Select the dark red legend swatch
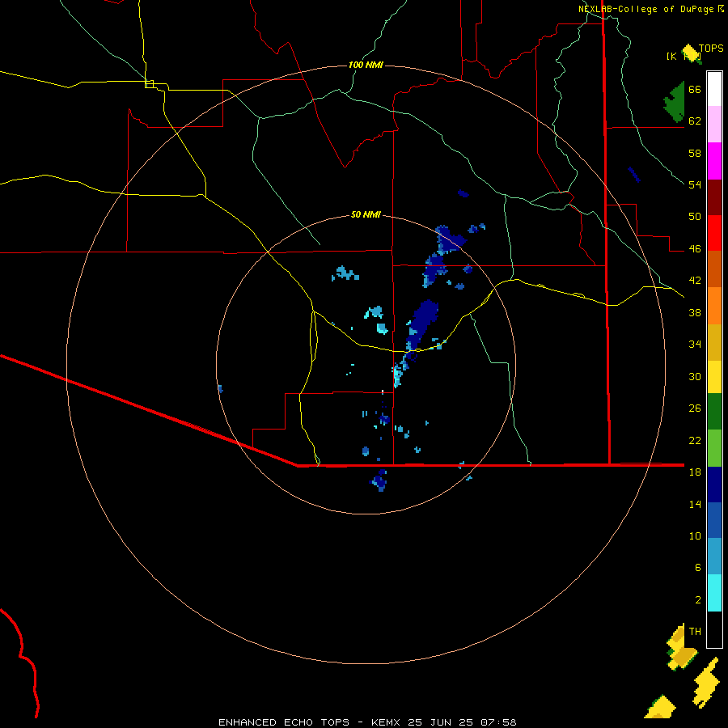Viewport: 728px width, 728px height. point(714,197)
